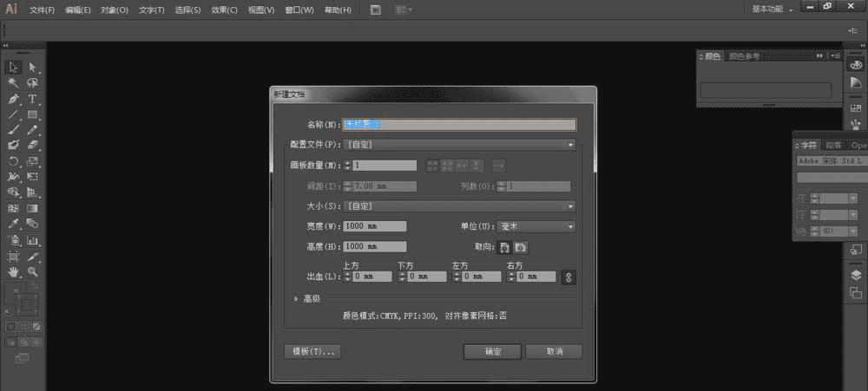Select the Zoom tool
This screenshot has height=391, width=868.
point(33,272)
